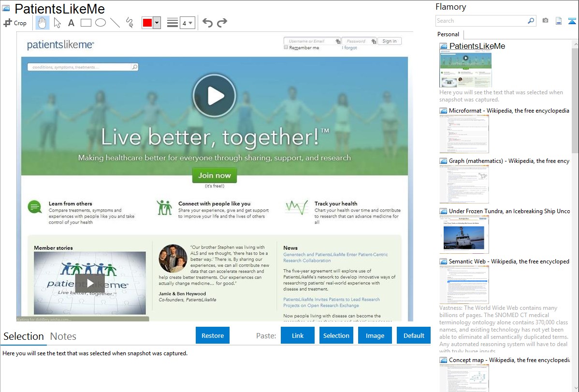Click the Sign in button
This screenshot has height=392, width=579.
[x=390, y=41]
